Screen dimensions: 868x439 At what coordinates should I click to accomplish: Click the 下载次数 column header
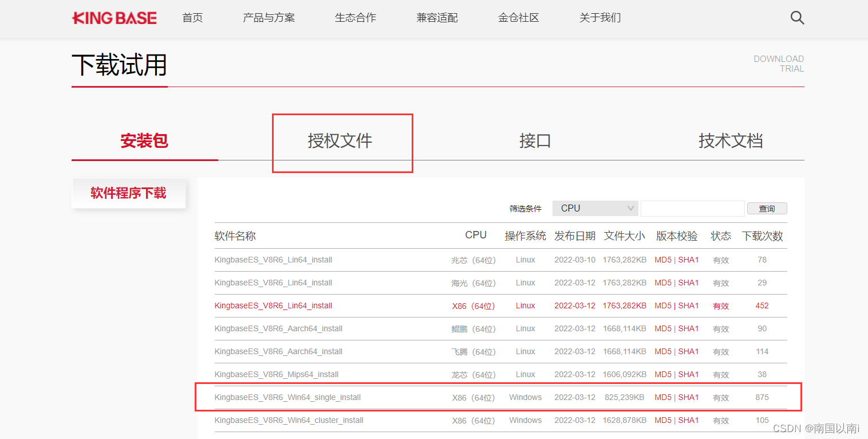[763, 236]
